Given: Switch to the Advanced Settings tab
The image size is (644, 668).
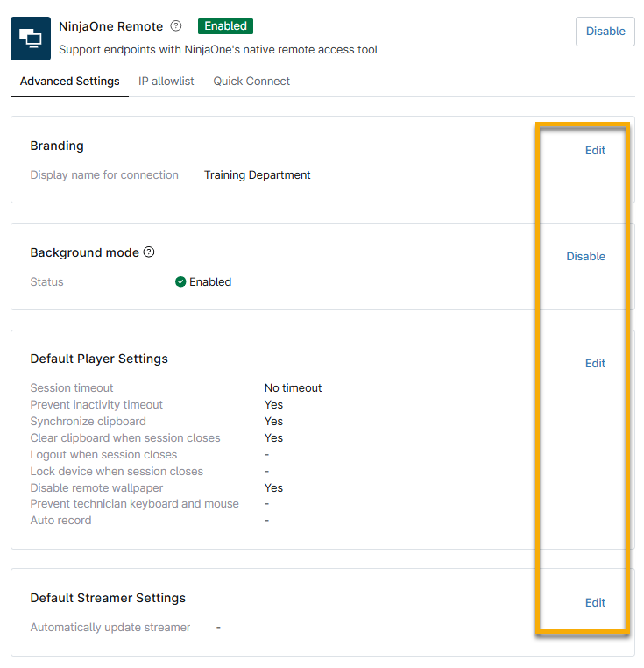Looking at the screenshot, I should [69, 82].
